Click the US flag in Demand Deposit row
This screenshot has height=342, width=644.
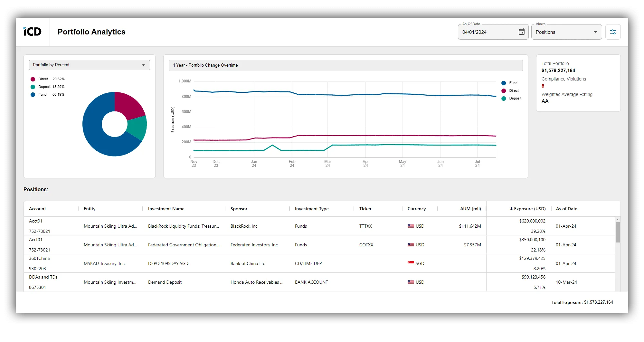411,282
